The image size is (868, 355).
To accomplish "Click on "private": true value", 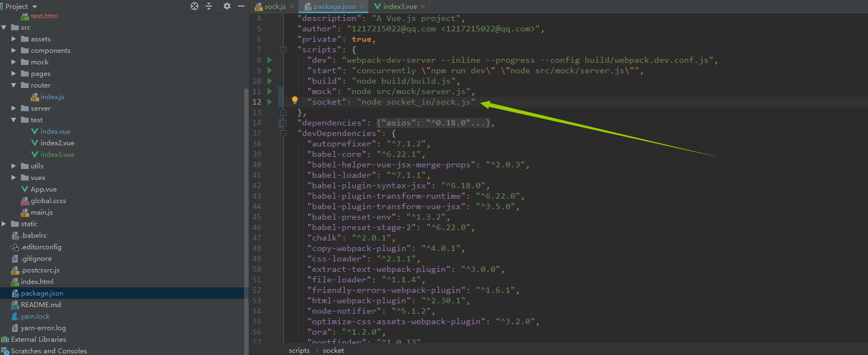I will [362, 39].
